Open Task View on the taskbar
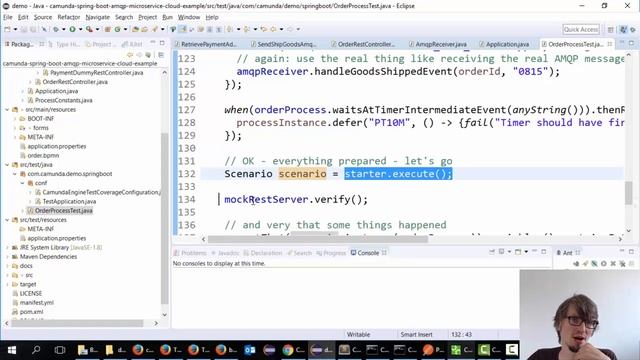The width and height of the screenshot is (640, 360). coord(60,350)
